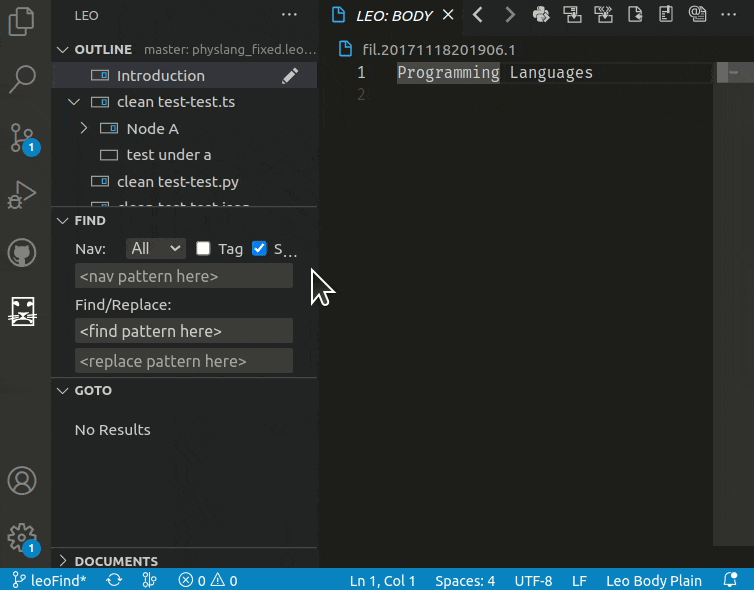Click UTF-8 encoding in status bar
Image resolution: width=754 pixels, height=590 pixels.
[533, 580]
